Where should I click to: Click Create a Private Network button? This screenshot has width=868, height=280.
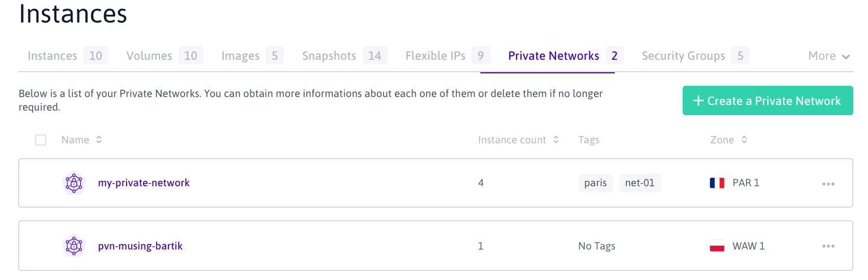(x=767, y=100)
